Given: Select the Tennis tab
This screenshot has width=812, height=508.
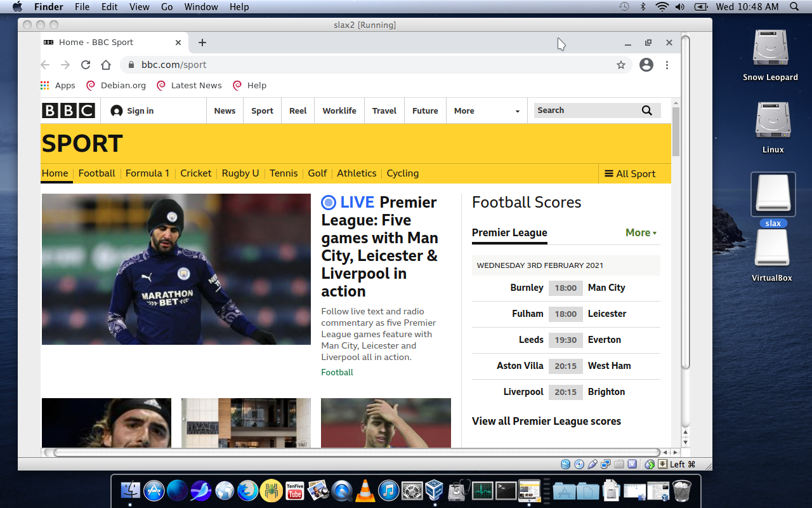Looking at the screenshot, I should [x=284, y=173].
